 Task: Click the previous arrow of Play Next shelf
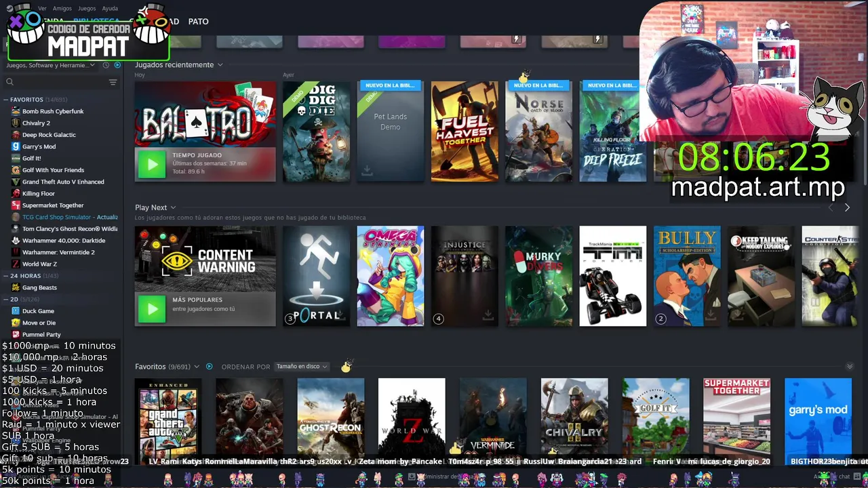click(x=831, y=207)
